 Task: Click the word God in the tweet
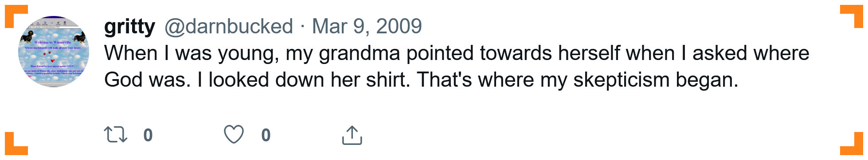tap(120, 80)
